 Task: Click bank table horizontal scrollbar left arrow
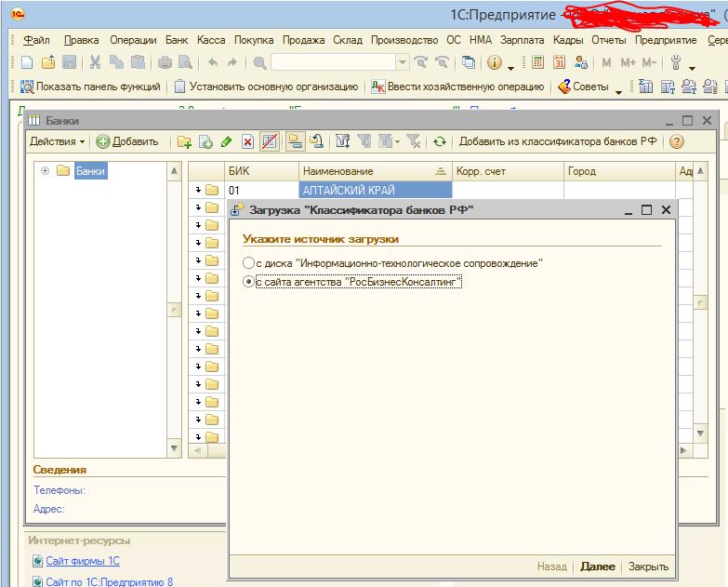[198, 450]
